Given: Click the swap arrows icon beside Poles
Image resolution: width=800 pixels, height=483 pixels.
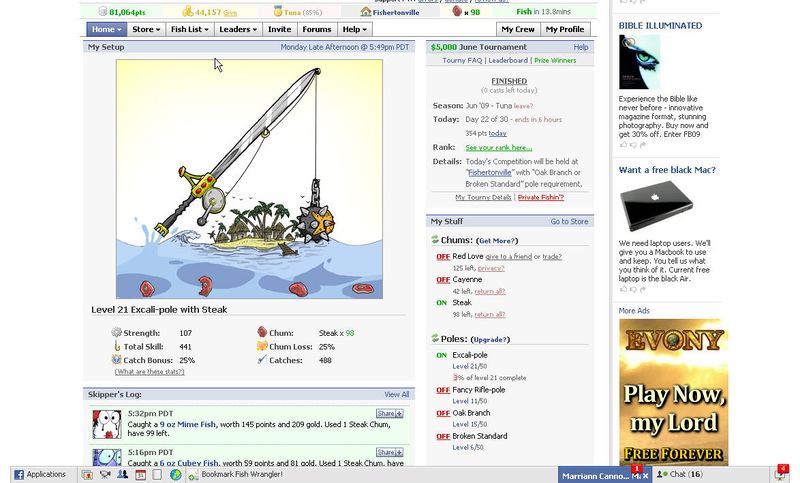Looking at the screenshot, I should click(435, 338).
